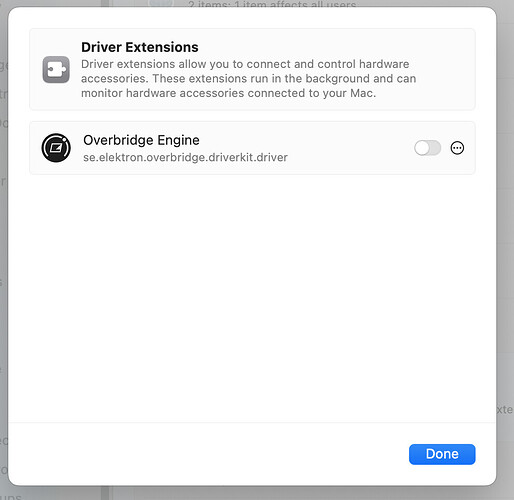Click the empty footer area beside Done
Viewport: 514px width, 500px height.
[x=207, y=454]
